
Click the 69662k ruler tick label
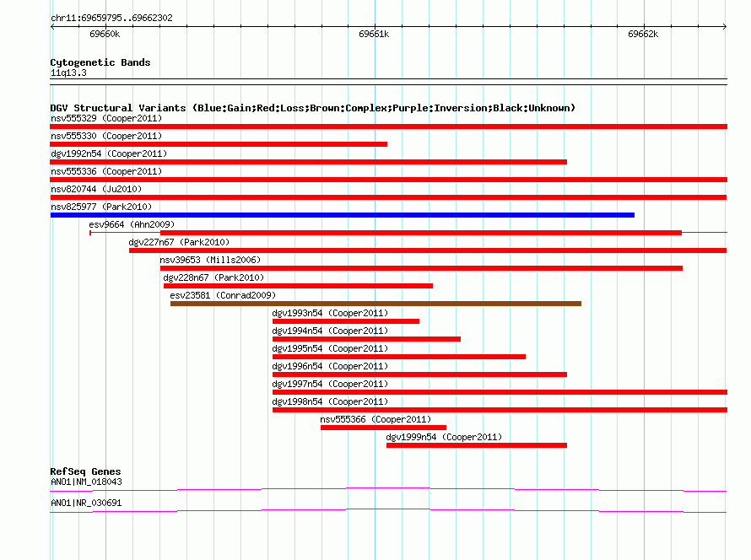643,34
